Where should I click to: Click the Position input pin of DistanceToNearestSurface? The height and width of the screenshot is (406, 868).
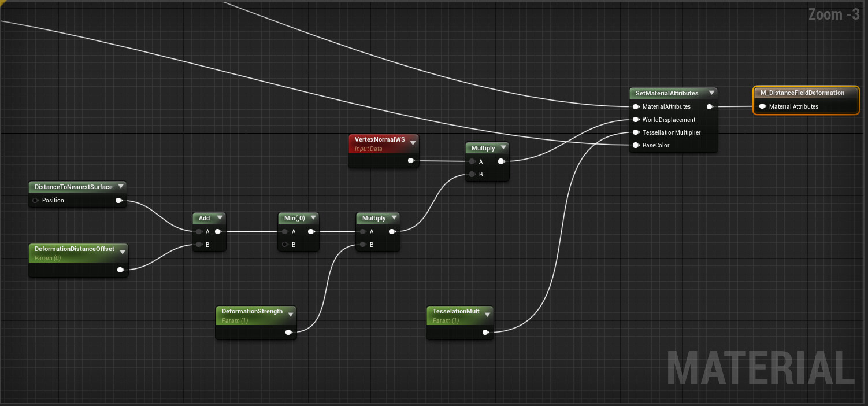[x=36, y=200]
